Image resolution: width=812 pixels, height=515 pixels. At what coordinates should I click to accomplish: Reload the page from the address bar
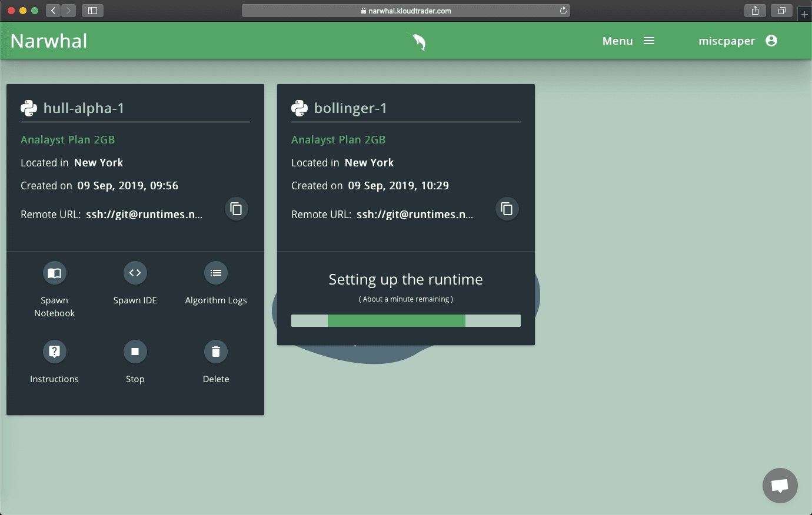click(x=563, y=11)
